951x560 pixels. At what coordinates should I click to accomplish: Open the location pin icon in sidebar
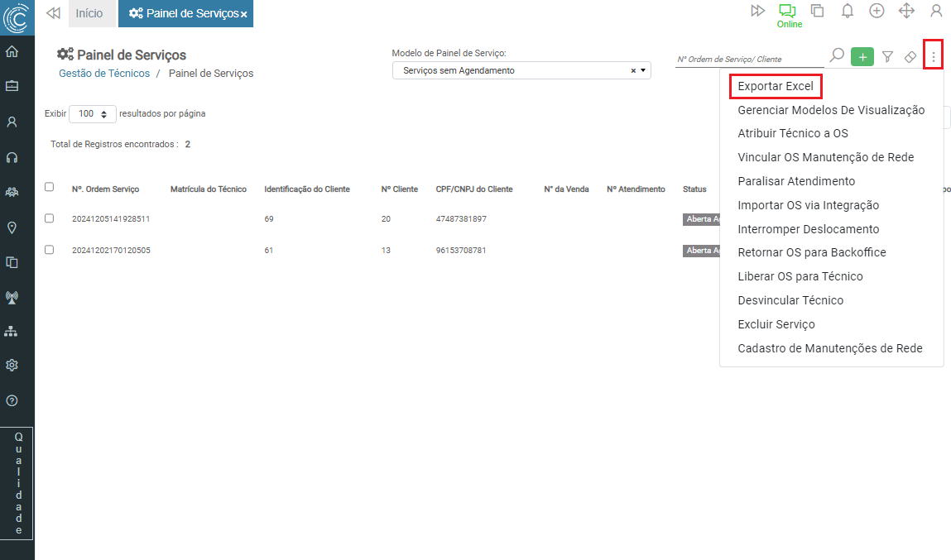[12, 227]
